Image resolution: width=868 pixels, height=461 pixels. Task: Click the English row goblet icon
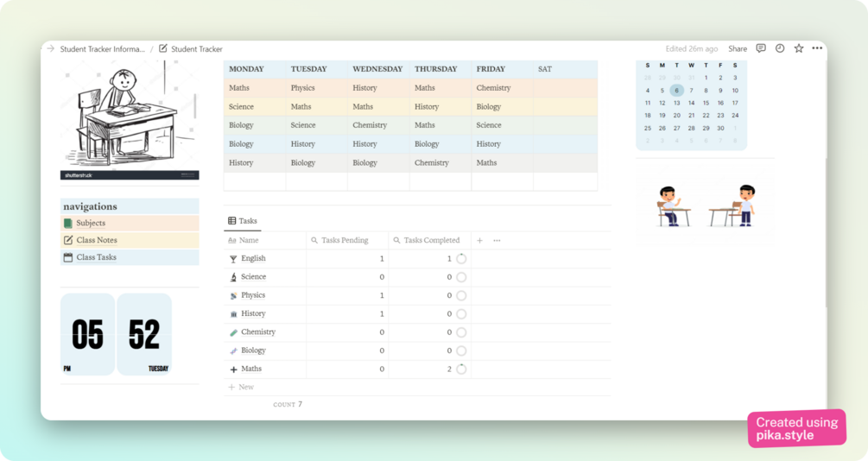pos(233,258)
